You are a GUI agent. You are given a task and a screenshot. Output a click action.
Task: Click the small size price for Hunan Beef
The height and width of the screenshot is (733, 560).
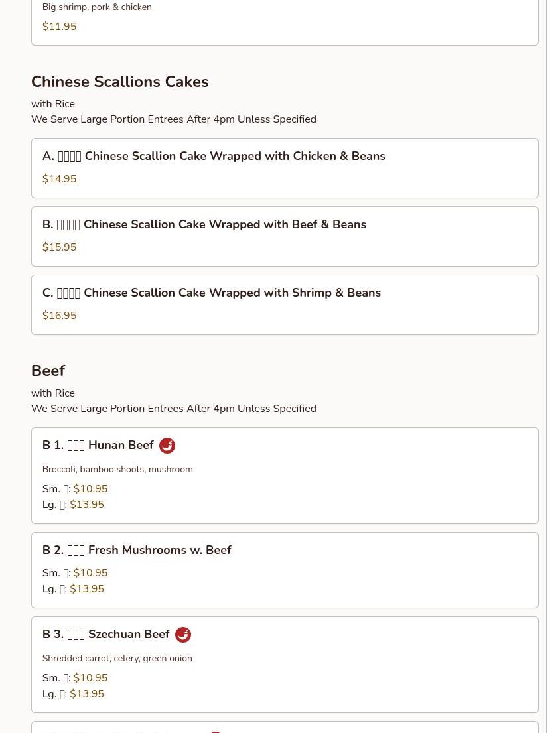point(91,489)
